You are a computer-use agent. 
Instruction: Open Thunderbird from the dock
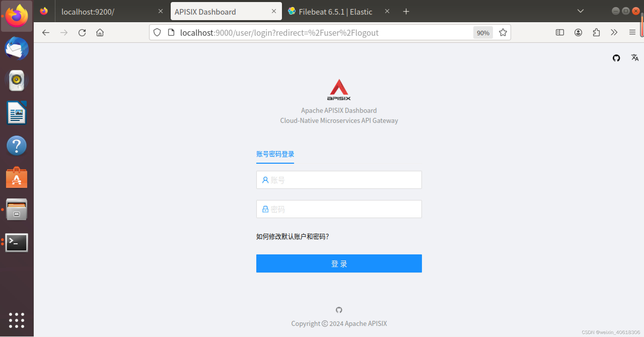16,49
